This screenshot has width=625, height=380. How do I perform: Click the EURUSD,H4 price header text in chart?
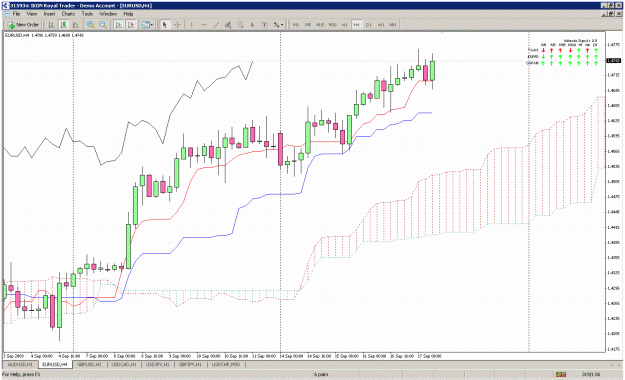[x=44, y=35]
